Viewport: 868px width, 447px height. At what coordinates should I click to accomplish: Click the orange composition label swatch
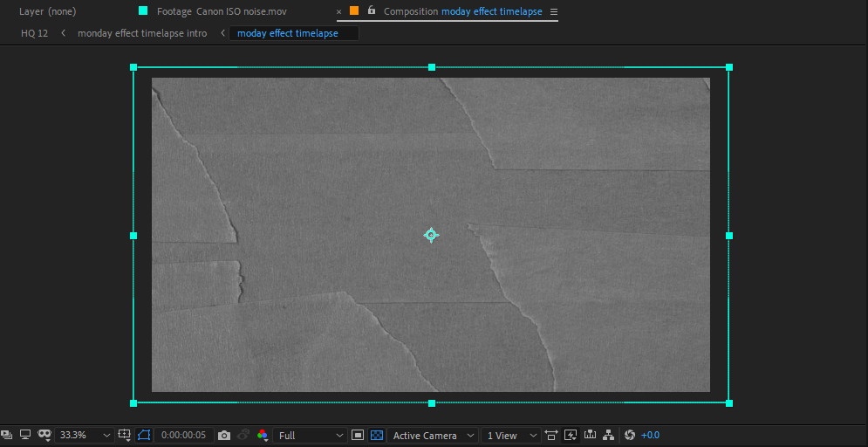354,10
